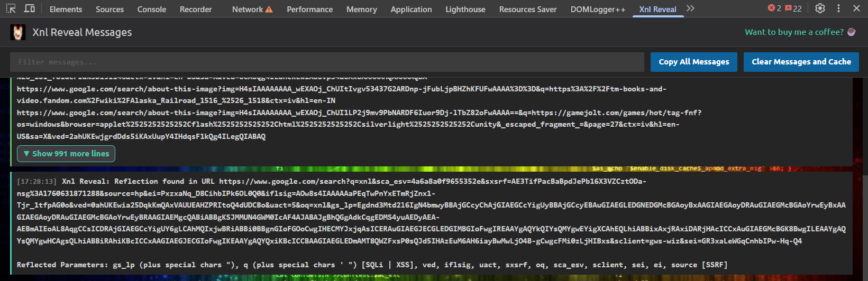
Task: Click Clear Messages and Cache button
Action: tap(801, 62)
